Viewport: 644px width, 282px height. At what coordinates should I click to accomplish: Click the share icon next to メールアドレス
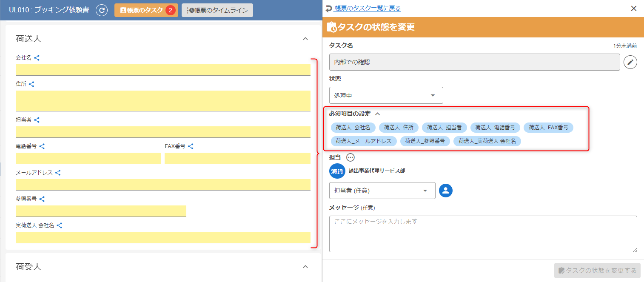point(58,173)
